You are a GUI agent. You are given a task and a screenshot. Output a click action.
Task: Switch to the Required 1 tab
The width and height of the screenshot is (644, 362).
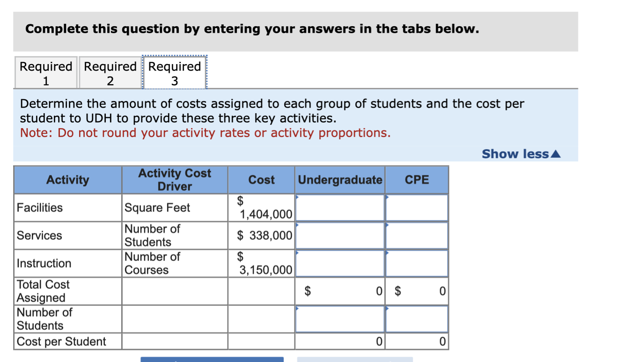(45, 72)
